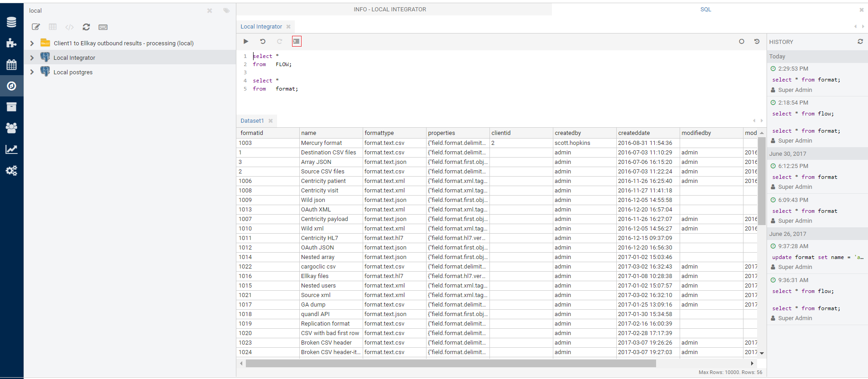Click the results grid vertical scrollbar thumb
The image size is (868, 379).
[762, 181]
